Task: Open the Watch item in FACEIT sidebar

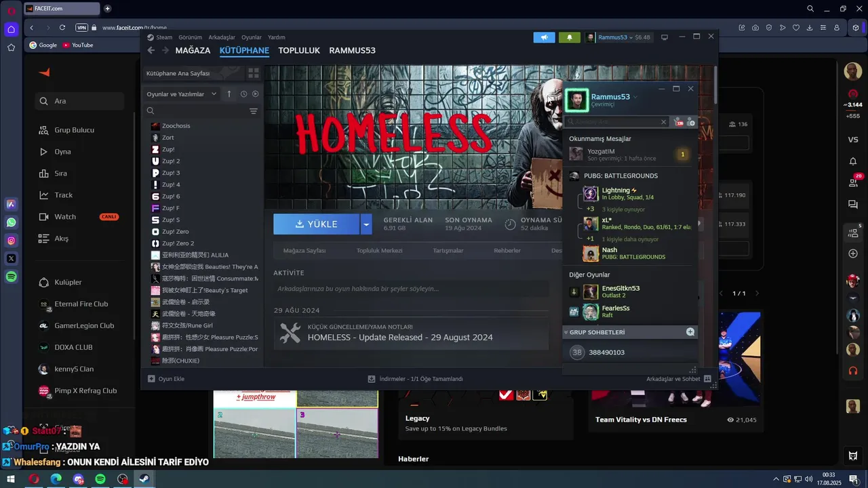Action: (x=65, y=217)
